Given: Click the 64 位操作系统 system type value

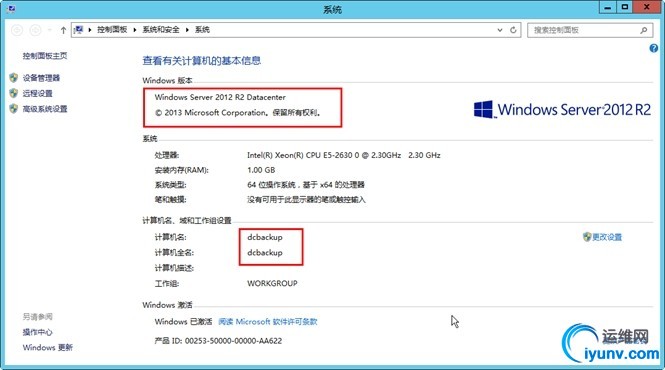Looking at the screenshot, I should [306, 185].
